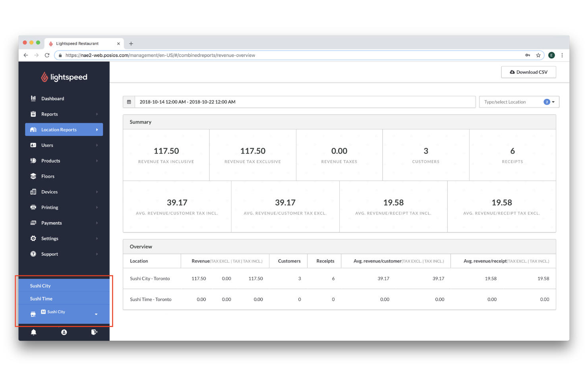Open the Users section icon
Viewport: 588px width, 392px height.
pyautogui.click(x=34, y=145)
